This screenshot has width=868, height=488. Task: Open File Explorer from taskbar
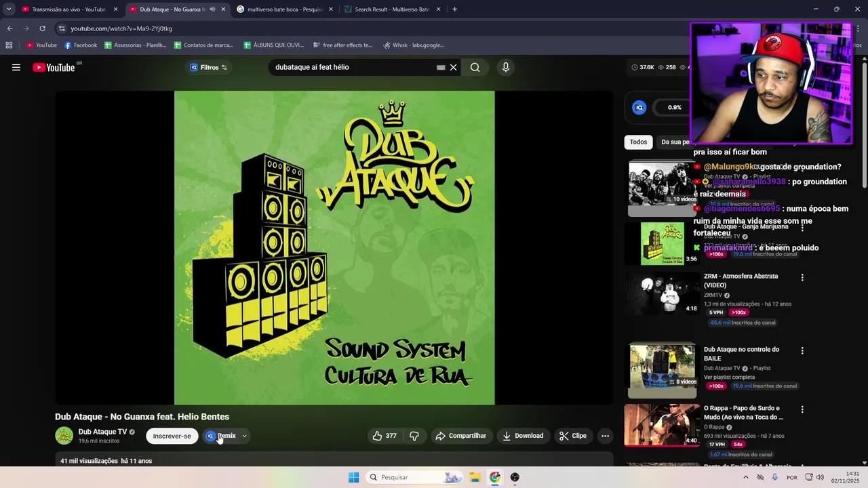point(475,477)
